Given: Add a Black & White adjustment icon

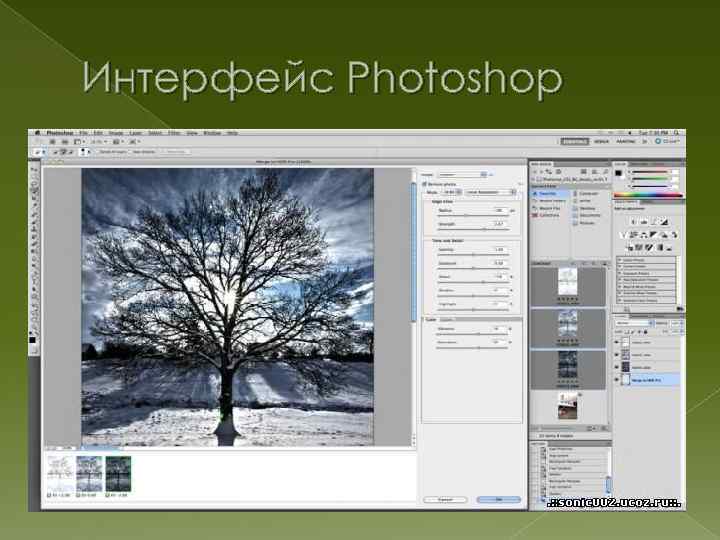Looking at the screenshot, I should point(654,235).
